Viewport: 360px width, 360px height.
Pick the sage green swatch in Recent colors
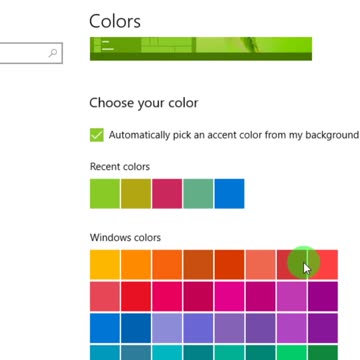click(x=198, y=194)
